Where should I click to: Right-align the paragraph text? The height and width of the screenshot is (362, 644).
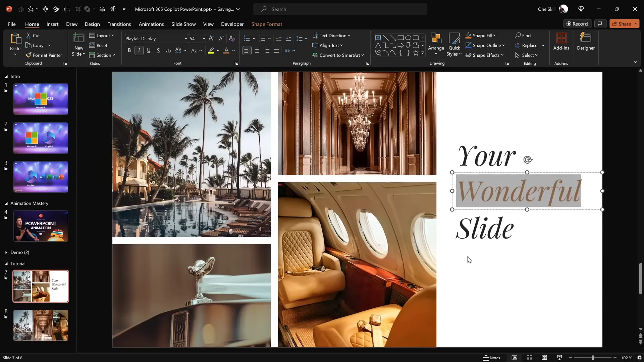coord(267,51)
